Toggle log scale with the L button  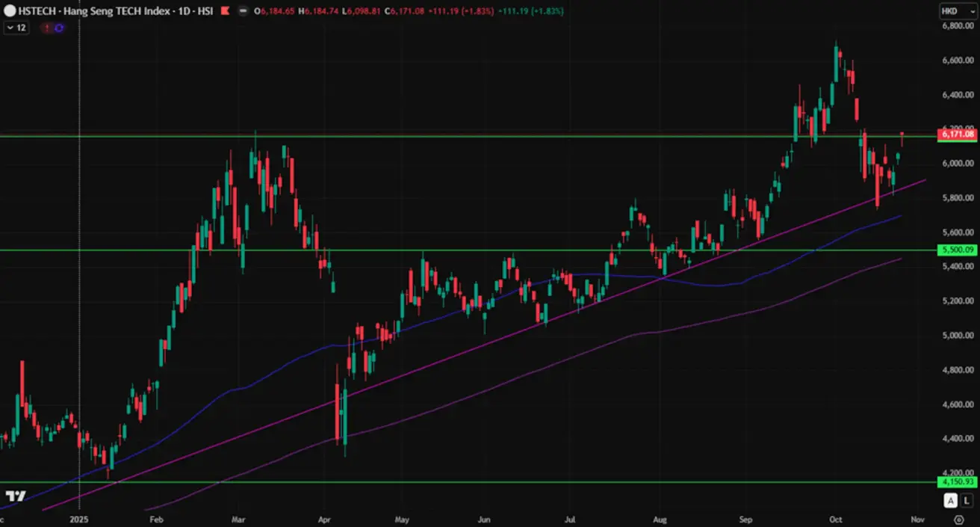pyautogui.click(x=967, y=501)
